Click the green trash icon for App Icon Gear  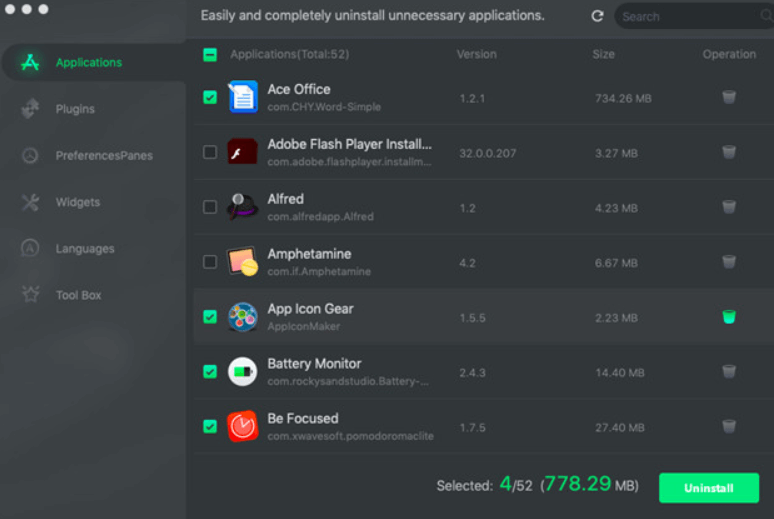(x=729, y=317)
